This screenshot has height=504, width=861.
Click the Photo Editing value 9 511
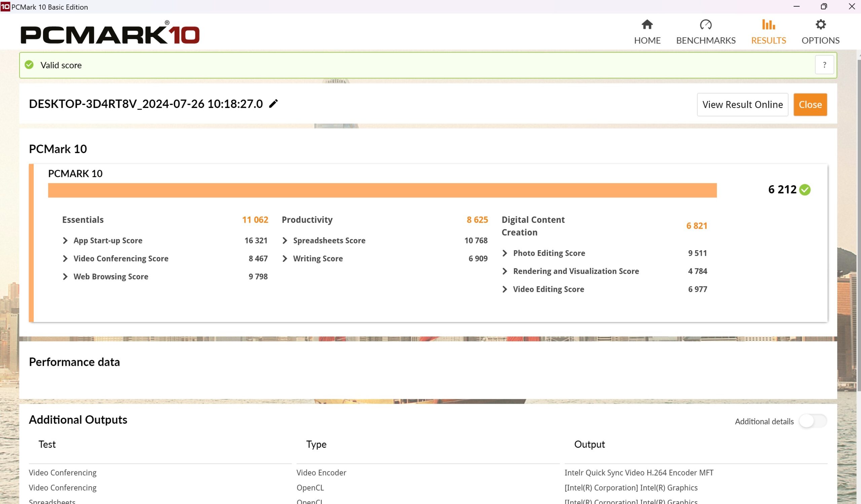(x=697, y=254)
